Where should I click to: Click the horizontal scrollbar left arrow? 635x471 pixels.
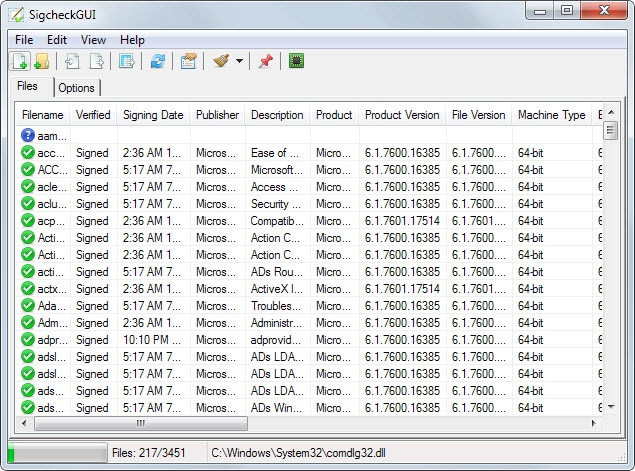point(24,423)
